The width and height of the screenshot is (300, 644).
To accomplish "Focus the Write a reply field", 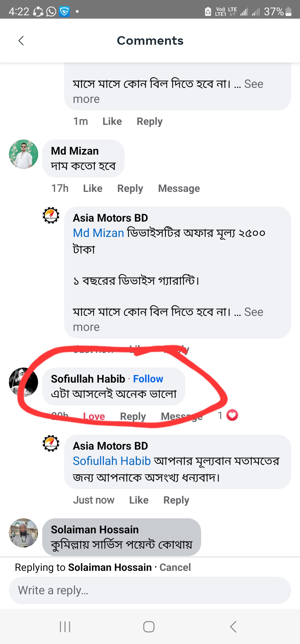I will pos(150,590).
